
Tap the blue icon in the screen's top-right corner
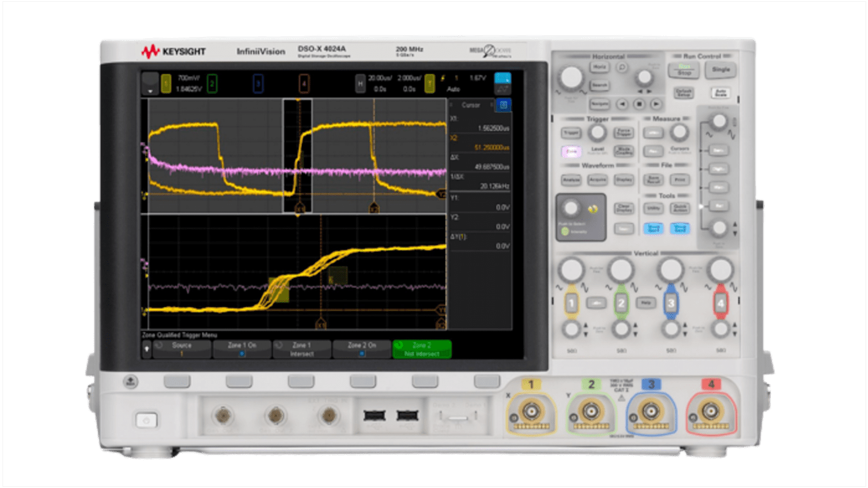(503, 79)
